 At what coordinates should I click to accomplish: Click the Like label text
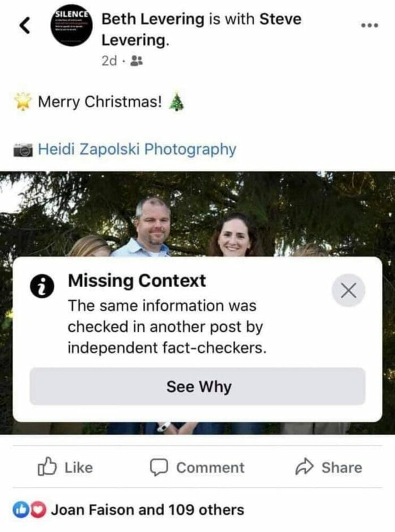click(x=79, y=468)
